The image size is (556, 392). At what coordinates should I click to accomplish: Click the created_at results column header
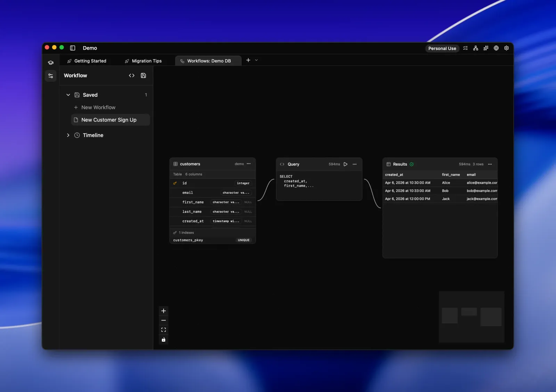tap(394, 175)
